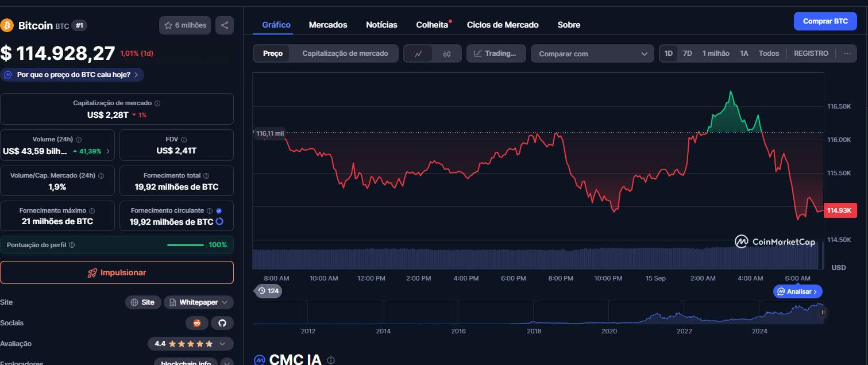
Task: Click info icon beside Fornecimento máximo
Action: pyautogui.click(x=92, y=211)
